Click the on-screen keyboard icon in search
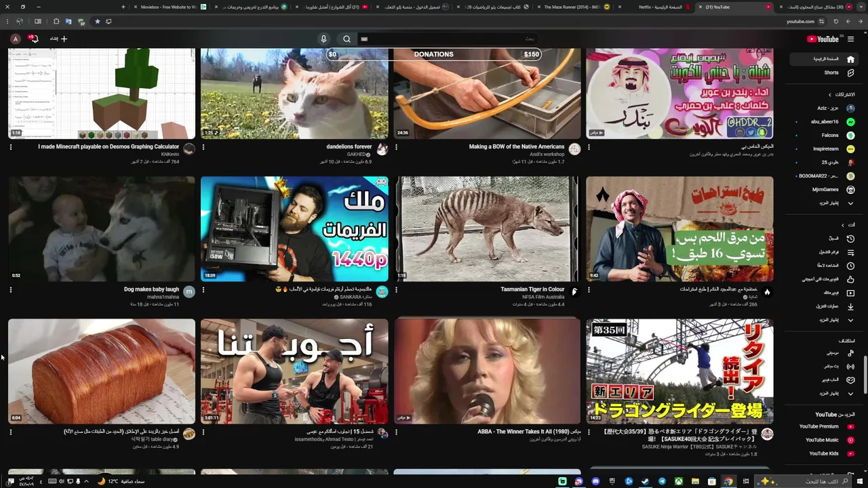The height and width of the screenshot is (488, 868). [x=364, y=39]
